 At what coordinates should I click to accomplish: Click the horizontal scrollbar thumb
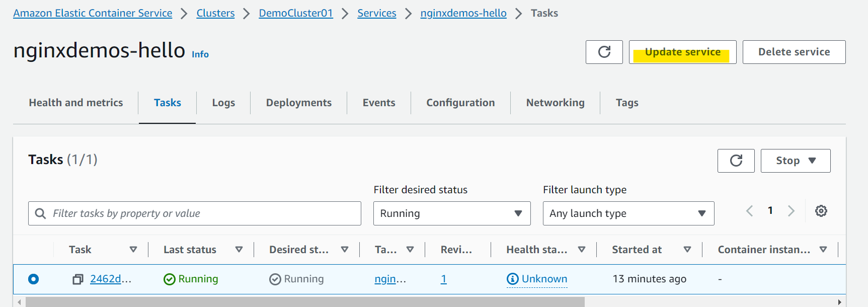click(x=305, y=302)
